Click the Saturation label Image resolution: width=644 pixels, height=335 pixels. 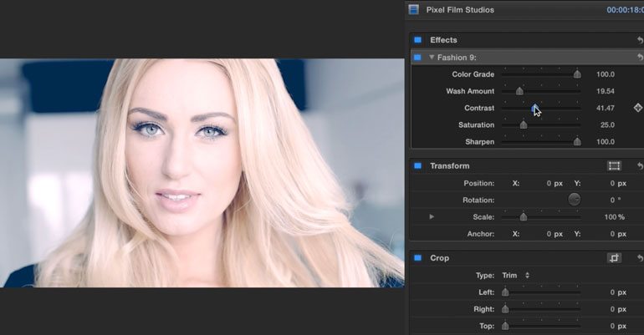[x=476, y=124]
